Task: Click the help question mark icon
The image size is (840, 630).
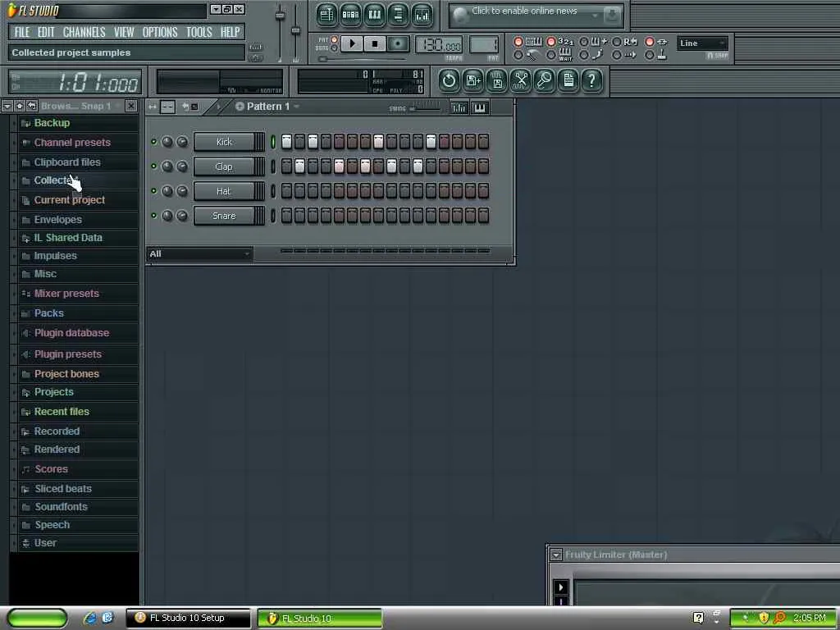Action: [x=592, y=81]
